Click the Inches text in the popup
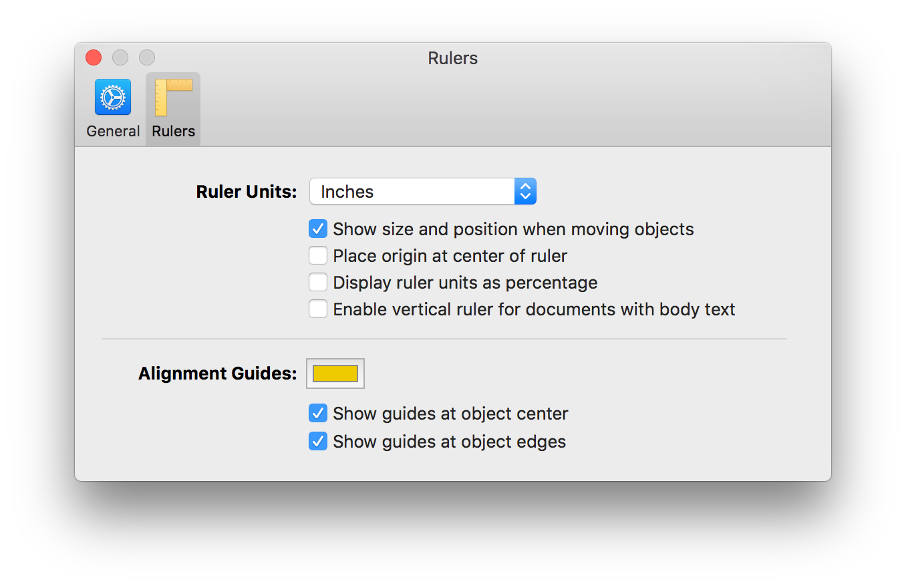 [x=347, y=192]
